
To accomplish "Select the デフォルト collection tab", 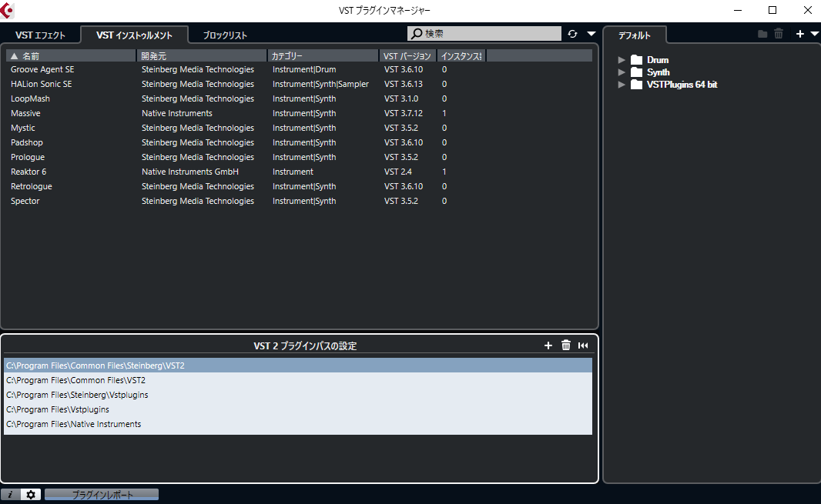I will pos(635,35).
